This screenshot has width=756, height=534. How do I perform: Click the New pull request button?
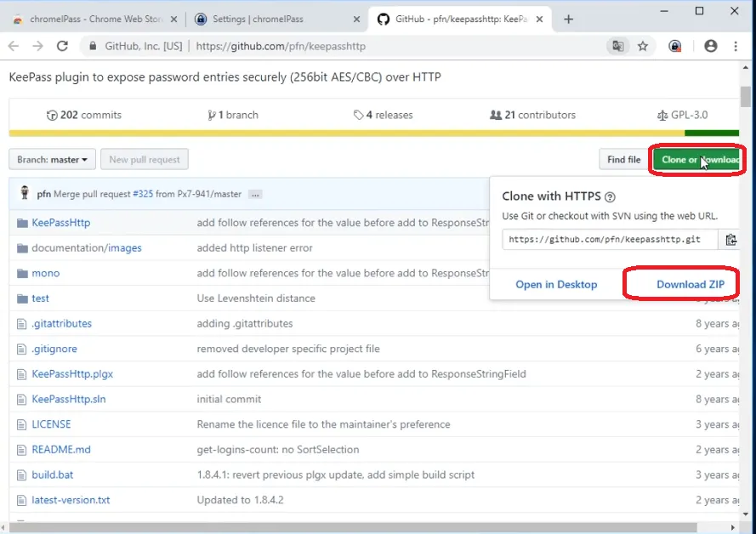click(145, 160)
